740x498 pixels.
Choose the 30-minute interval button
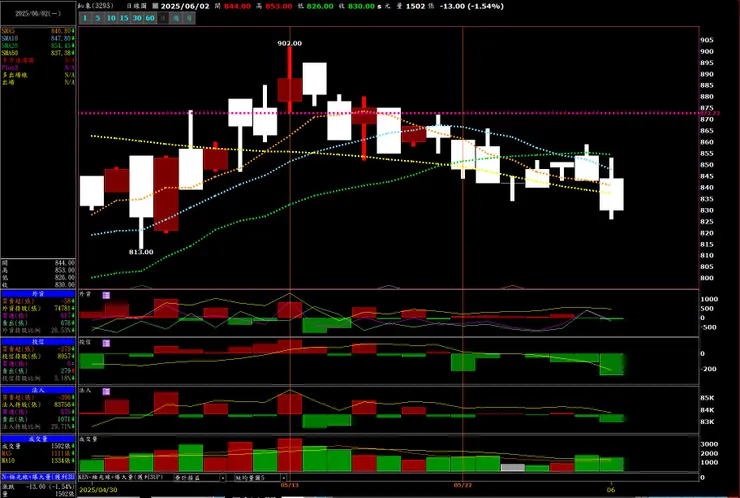pos(137,18)
